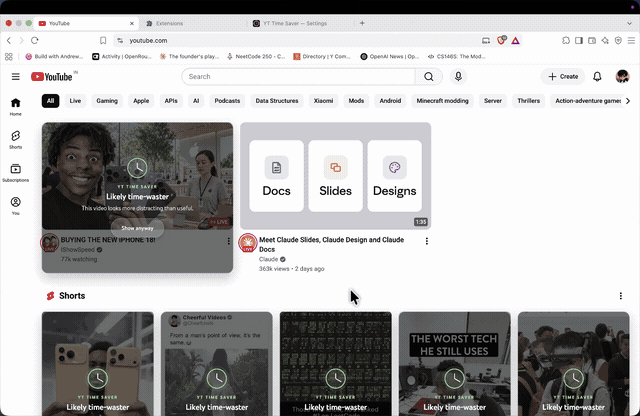The image size is (640, 416).
Task: Open options menu for Claude video
Action: 427,241
